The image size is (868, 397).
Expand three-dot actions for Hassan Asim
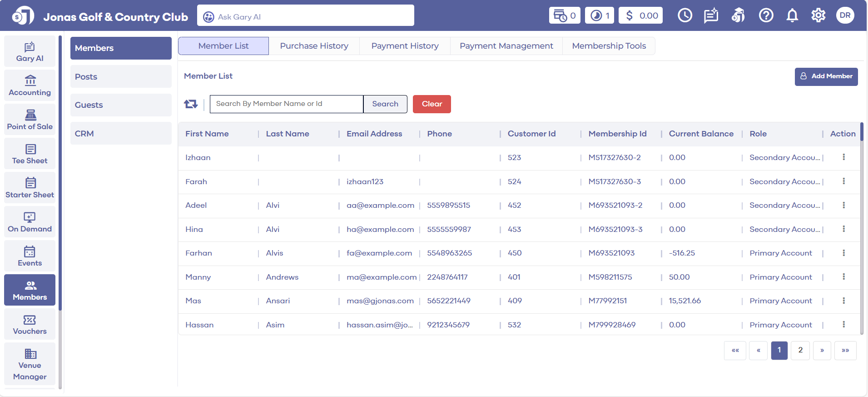(843, 325)
